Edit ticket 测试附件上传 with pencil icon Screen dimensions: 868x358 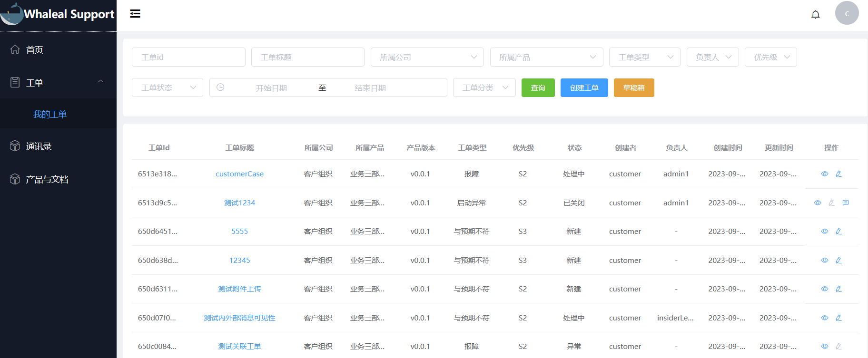[838, 289]
